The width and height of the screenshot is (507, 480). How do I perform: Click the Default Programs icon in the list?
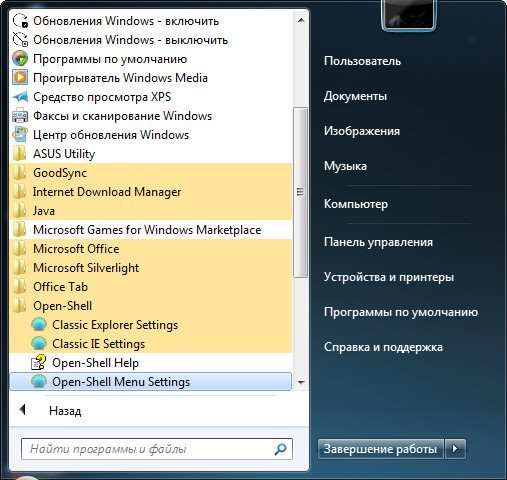pyautogui.click(x=20, y=59)
